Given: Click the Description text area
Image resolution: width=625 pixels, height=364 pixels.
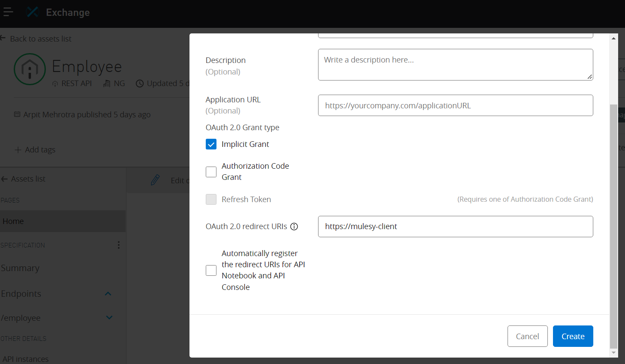Looking at the screenshot, I should 455,65.
